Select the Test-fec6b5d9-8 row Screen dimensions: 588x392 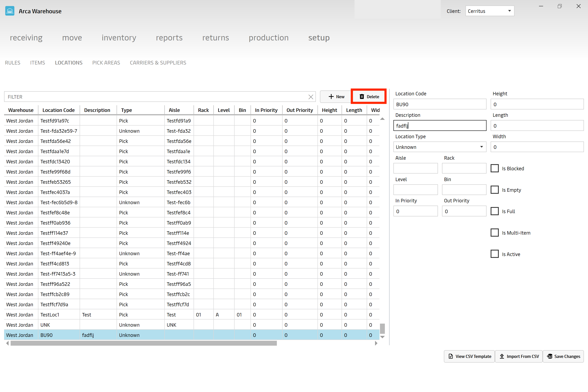tap(192, 203)
